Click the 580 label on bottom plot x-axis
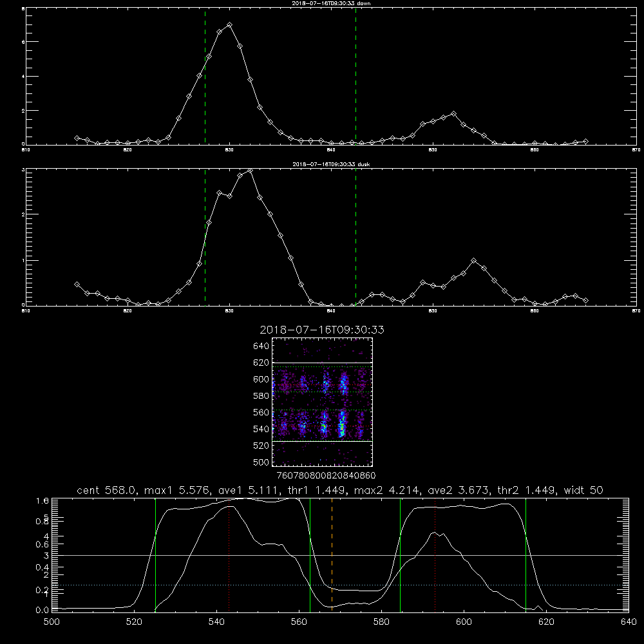 pyautogui.click(x=381, y=622)
